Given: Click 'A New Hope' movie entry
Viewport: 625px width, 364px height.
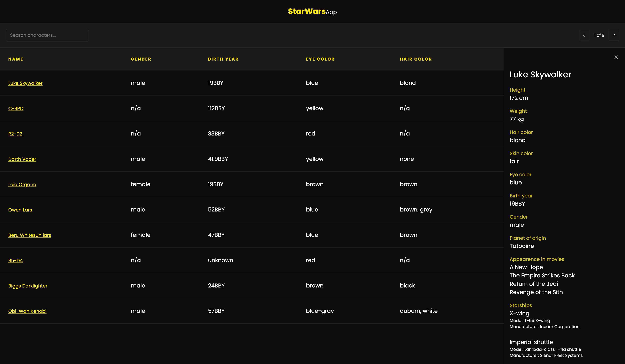Looking at the screenshot, I should [x=526, y=267].
